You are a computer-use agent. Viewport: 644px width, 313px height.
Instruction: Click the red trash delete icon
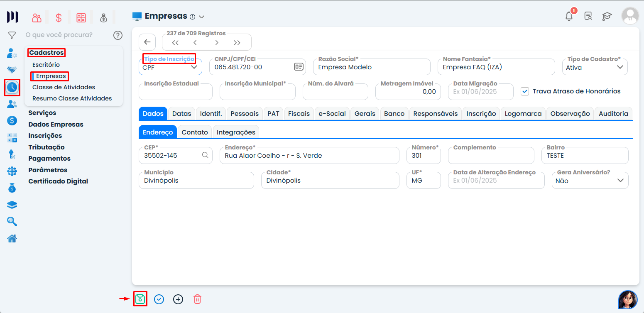(198, 299)
